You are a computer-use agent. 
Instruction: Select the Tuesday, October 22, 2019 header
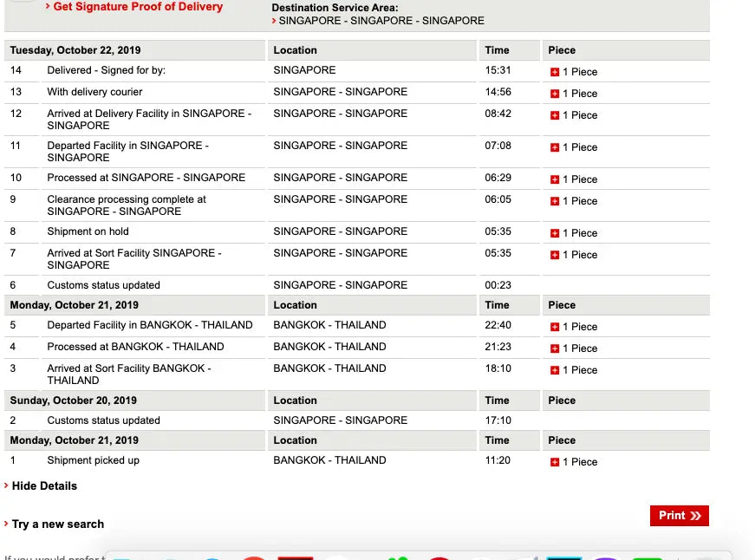point(75,50)
